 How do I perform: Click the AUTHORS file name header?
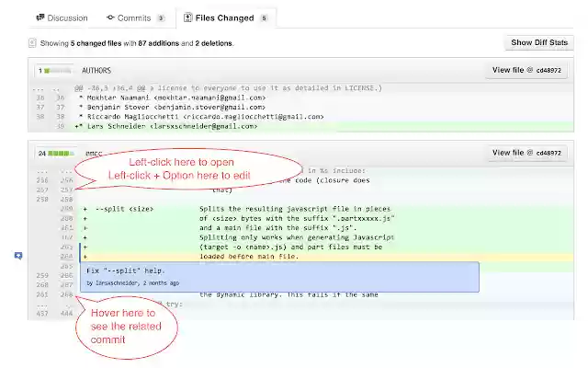(96, 71)
